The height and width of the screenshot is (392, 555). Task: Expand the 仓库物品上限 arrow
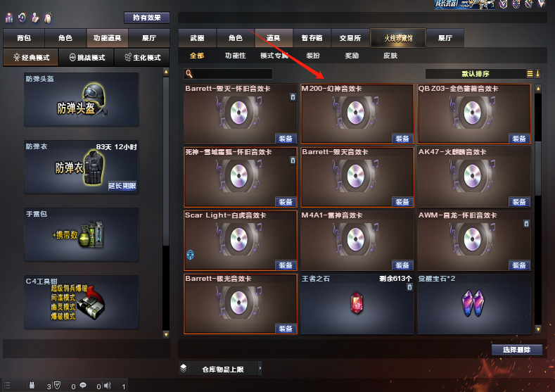click(260, 368)
